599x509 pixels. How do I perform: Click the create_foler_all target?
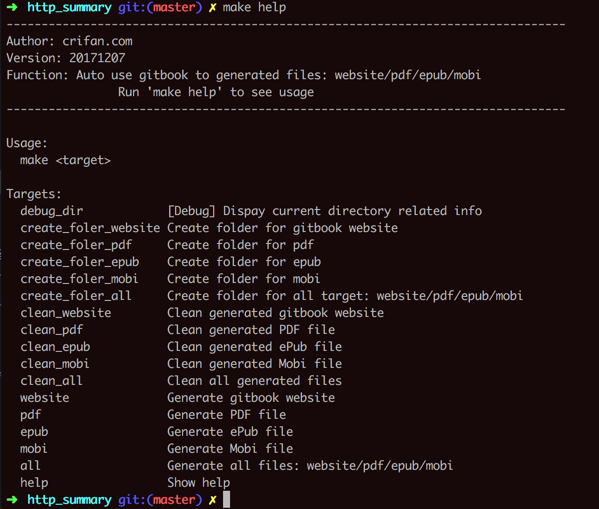click(x=76, y=296)
